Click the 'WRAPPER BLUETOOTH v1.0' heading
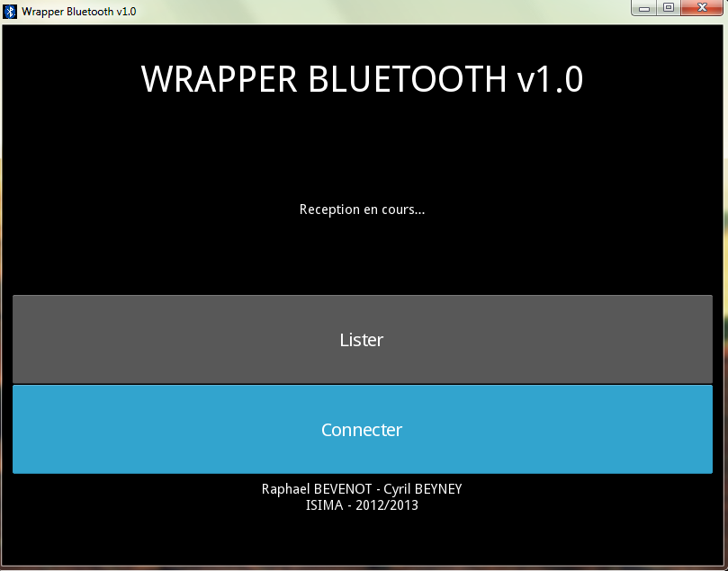This screenshot has width=728, height=571. click(x=362, y=79)
